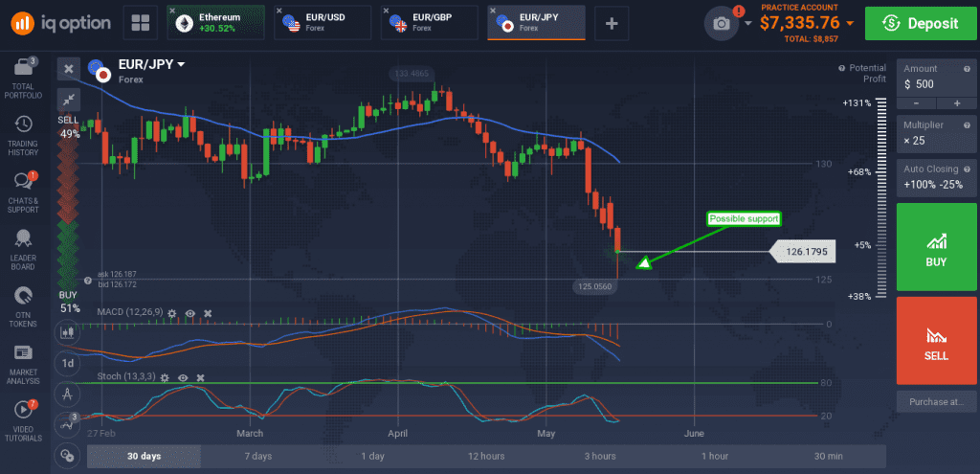The height and width of the screenshot is (474, 980).
Task: Open Trading History from sidebar
Action: pyautogui.click(x=23, y=136)
